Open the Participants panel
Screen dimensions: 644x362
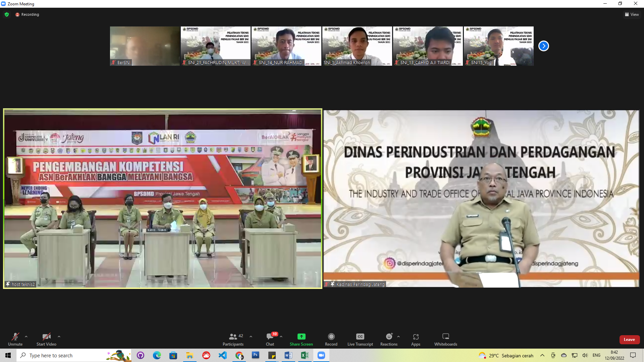(233, 339)
